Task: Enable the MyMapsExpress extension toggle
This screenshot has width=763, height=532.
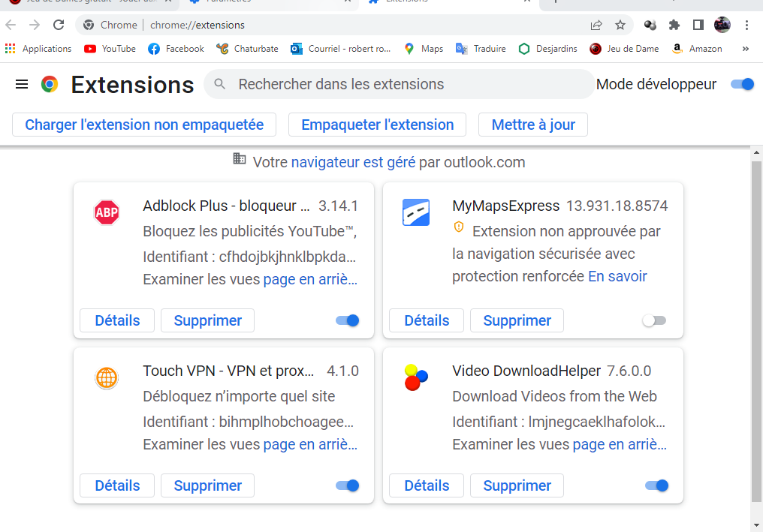Action: [x=654, y=320]
